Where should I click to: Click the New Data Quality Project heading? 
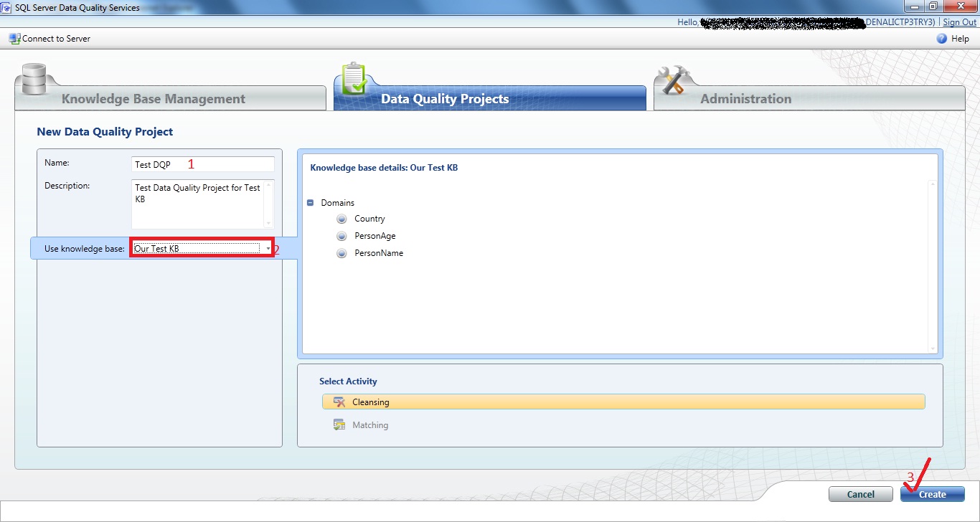click(105, 132)
